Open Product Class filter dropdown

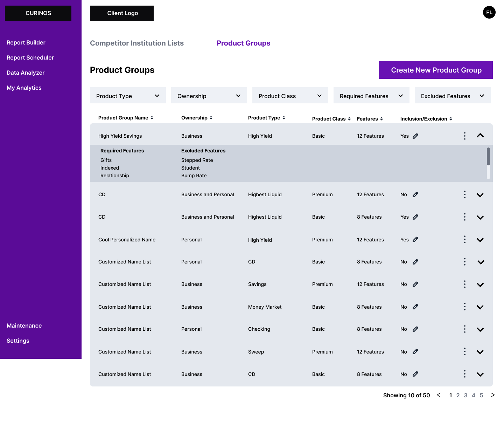290,95
